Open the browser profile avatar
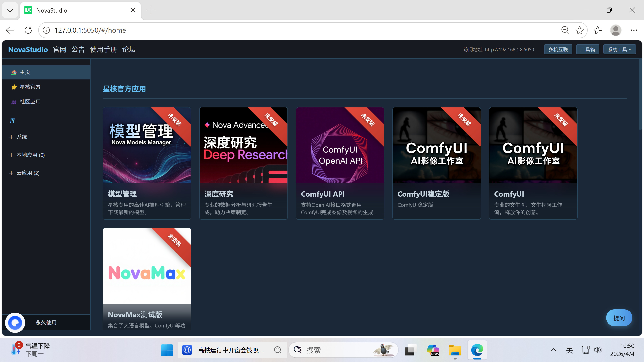Viewport: 644px width, 362px height. tap(615, 30)
